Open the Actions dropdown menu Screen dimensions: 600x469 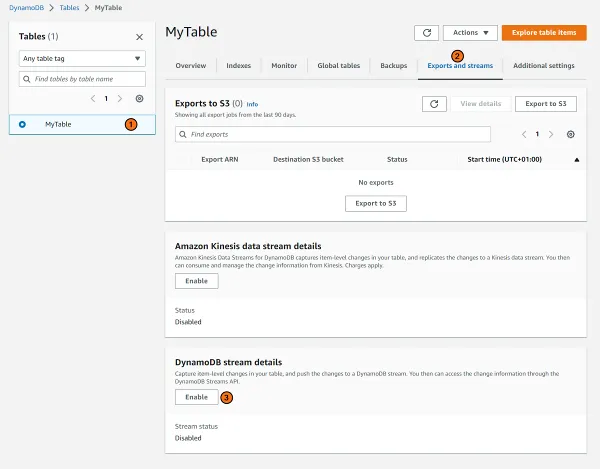point(470,33)
